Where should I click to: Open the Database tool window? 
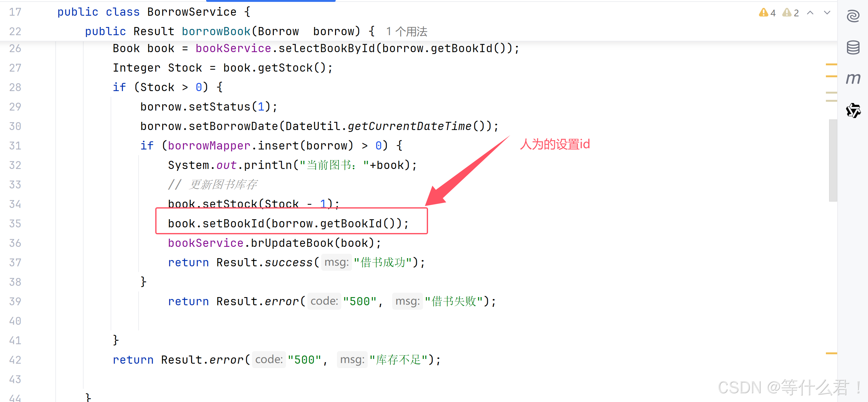coord(853,47)
